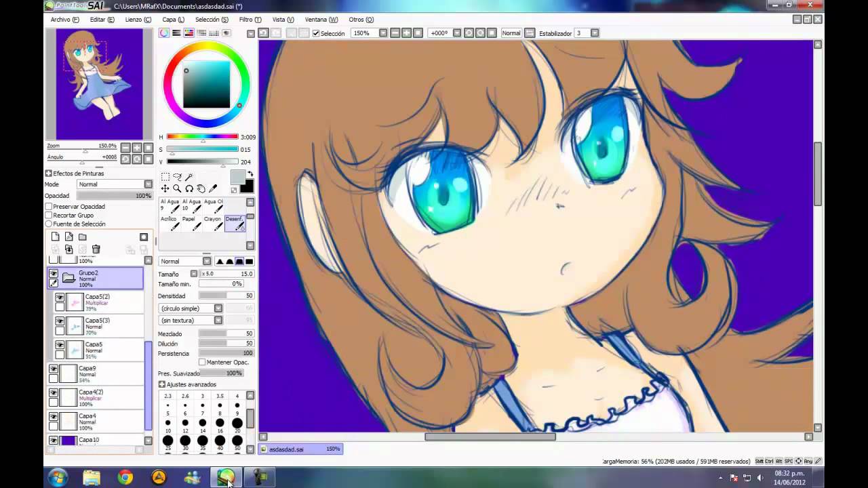This screenshot has height=488, width=868.
Task: Open the Capa menu
Action: coord(173,20)
